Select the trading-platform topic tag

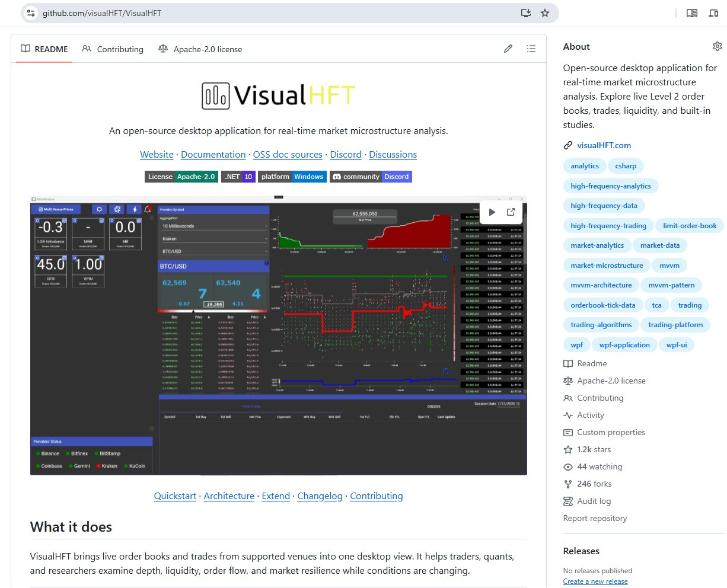675,325
